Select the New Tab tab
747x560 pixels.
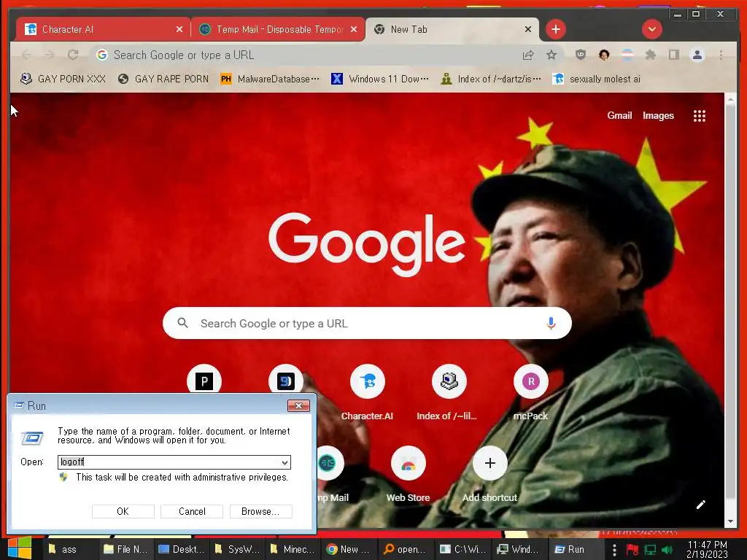click(x=452, y=29)
